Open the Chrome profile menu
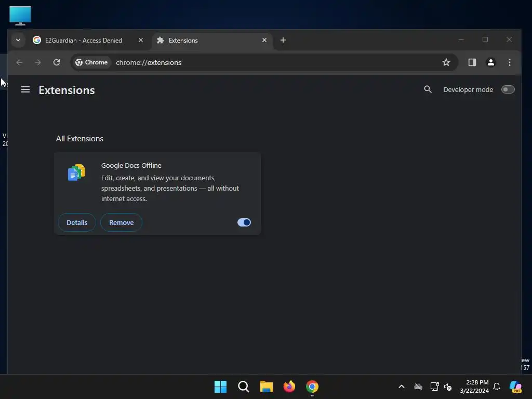This screenshot has height=399, width=532. [x=490, y=62]
